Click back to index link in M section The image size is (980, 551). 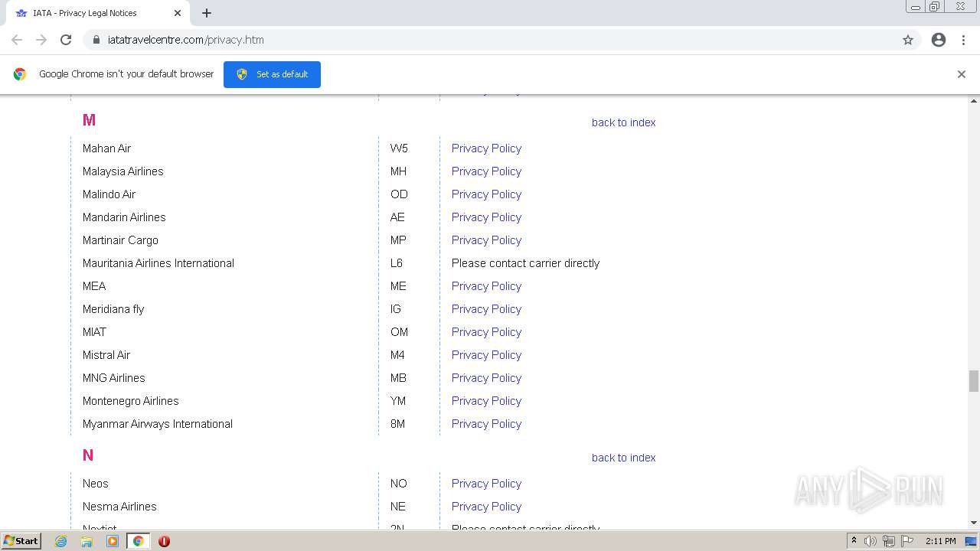click(623, 122)
